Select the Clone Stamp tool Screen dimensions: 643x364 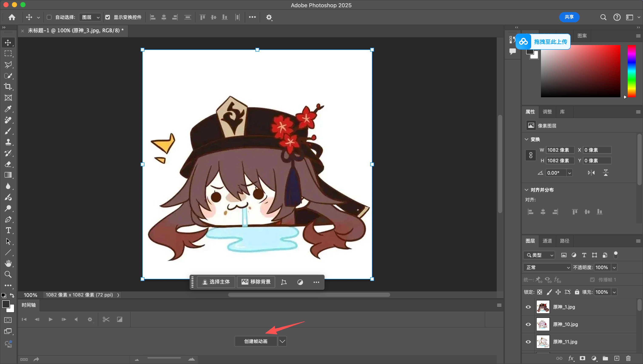[8, 142]
